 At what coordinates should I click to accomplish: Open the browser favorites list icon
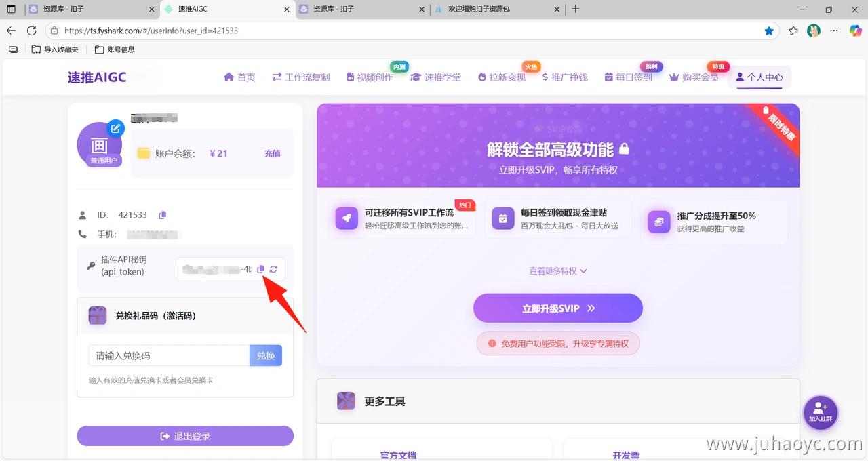click(x=794, y=31)
